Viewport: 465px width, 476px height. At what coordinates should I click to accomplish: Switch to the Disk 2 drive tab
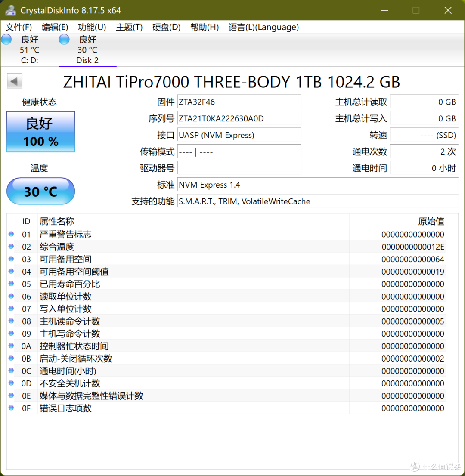[87, 49]
